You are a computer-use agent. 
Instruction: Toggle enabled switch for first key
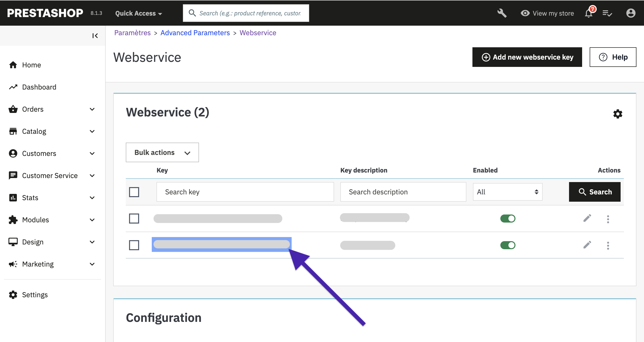pyautogui.click(x=508, y=219)
